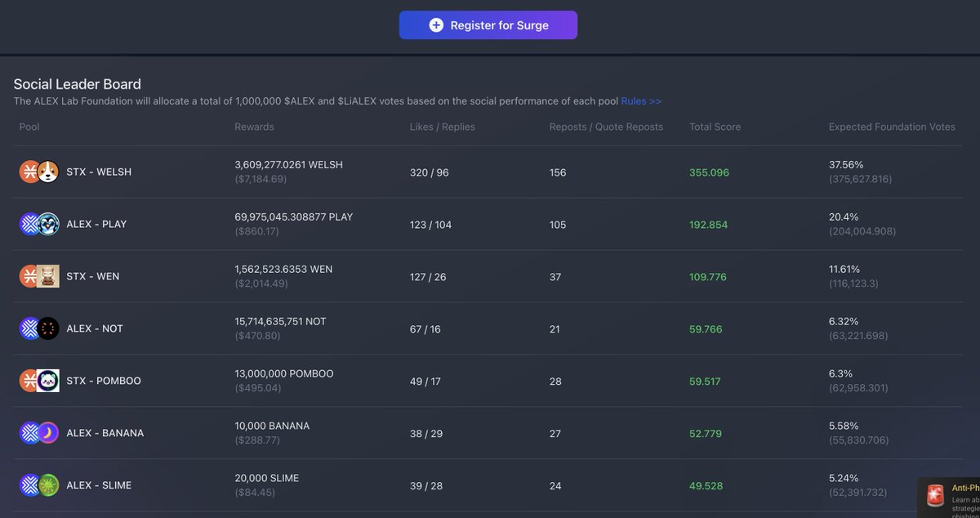Click the 3,609,277.0261 WELSH reward value
Viewport: 980px width, 518px height.
(x=288, y=165)
